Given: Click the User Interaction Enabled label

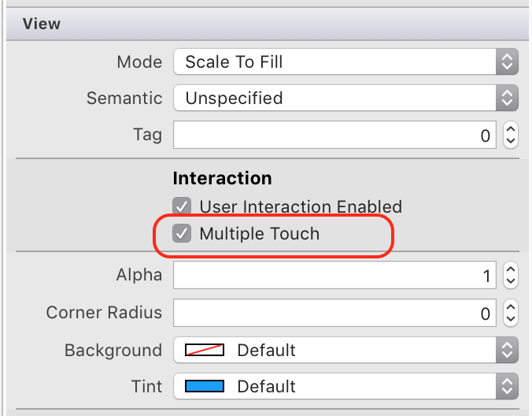Looking at the screenshot, I should [x=301, y=206].
